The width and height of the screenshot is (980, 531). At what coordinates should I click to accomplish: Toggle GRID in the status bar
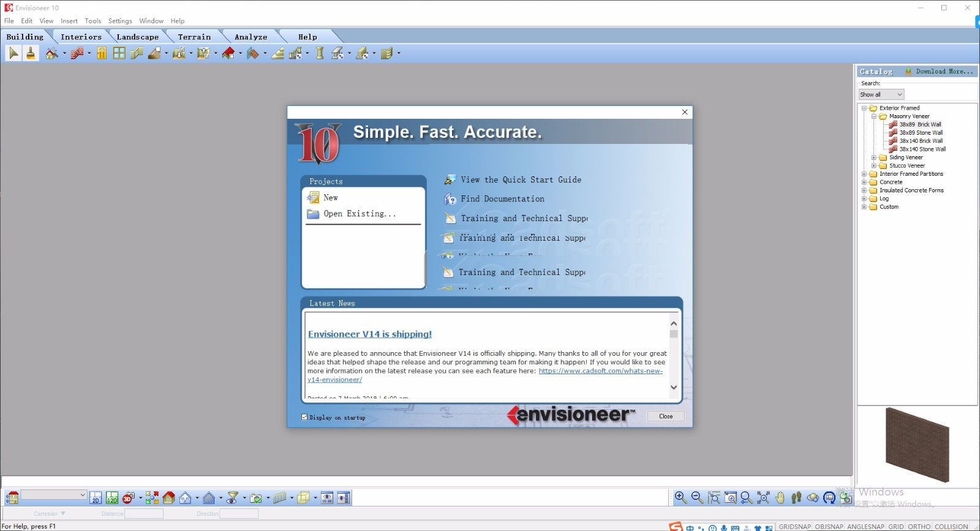point(896,527)
